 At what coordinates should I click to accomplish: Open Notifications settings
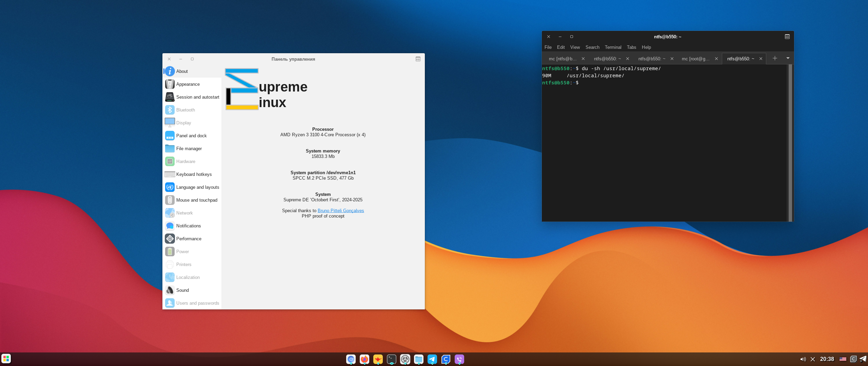pos(188,226)
